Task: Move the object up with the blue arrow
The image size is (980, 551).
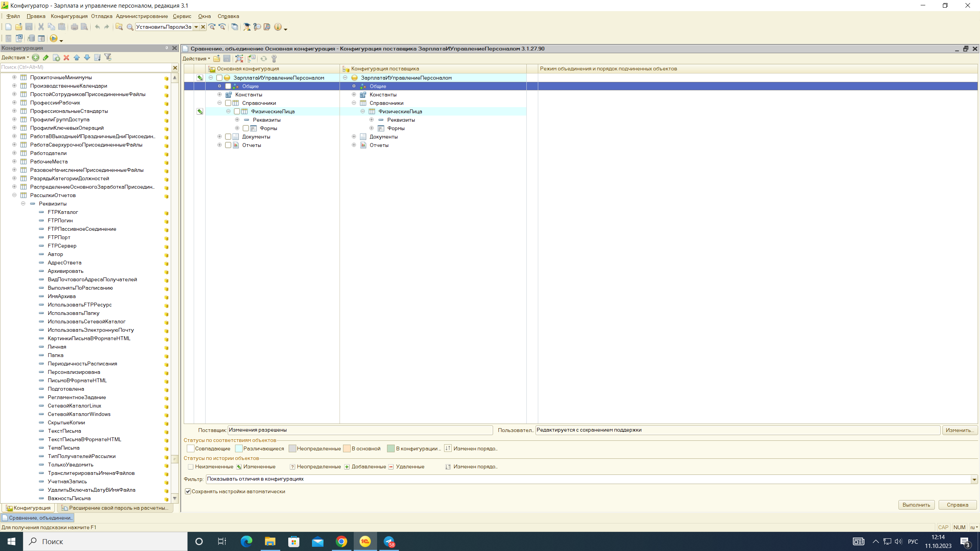Action: pos(77,57)
